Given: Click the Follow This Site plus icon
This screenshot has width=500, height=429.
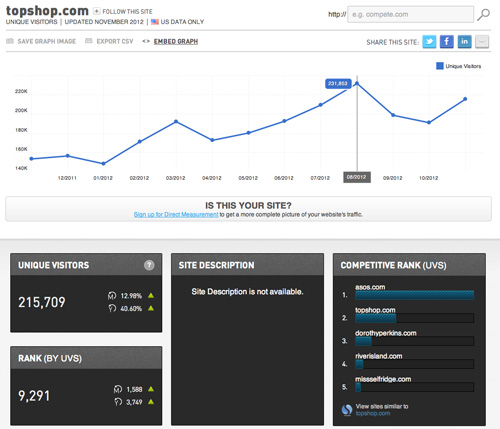Looking at the screenshot, I should point(96,11).
